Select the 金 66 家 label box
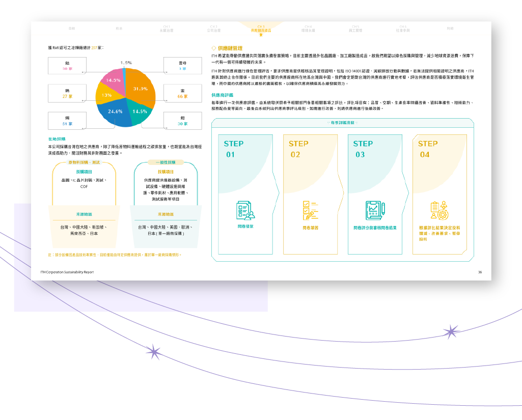The height and width of the screenshot is (420, 522). click(x=182, y=93)
